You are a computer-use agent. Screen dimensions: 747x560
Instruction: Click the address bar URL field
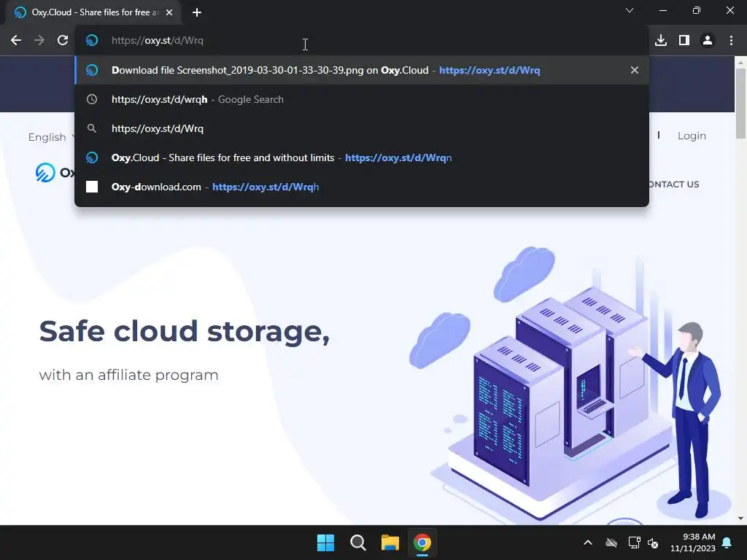pyautogui.click(x=362, y=41)
